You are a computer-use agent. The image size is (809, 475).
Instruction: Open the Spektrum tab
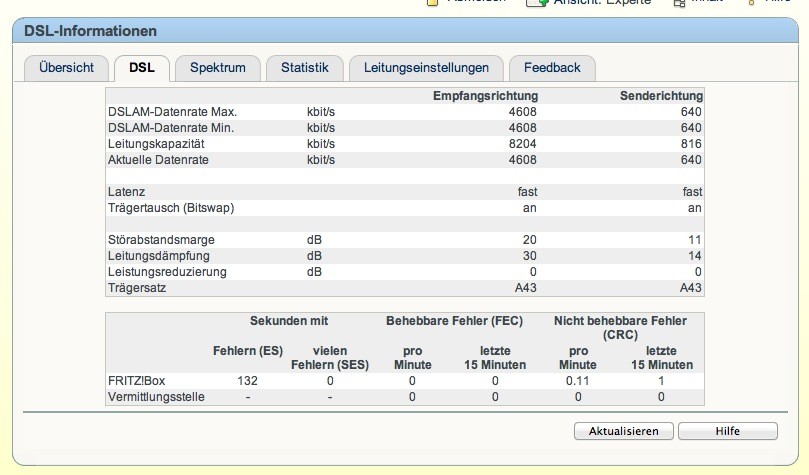click(217, 68)
